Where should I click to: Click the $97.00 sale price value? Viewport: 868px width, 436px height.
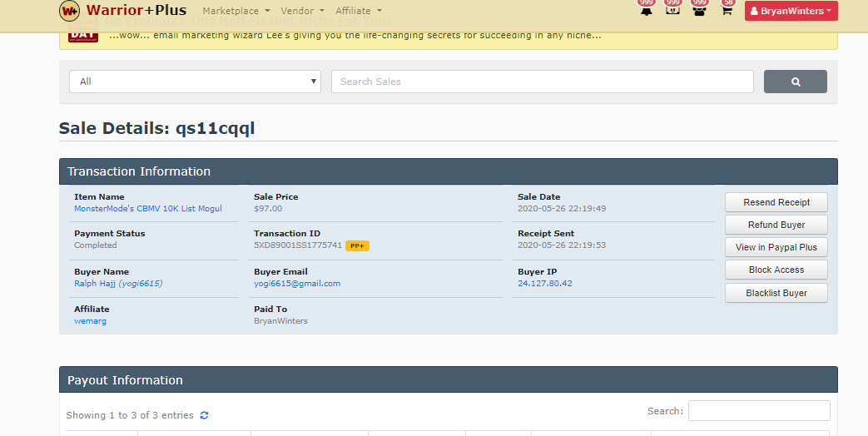[x=268, y=209]
